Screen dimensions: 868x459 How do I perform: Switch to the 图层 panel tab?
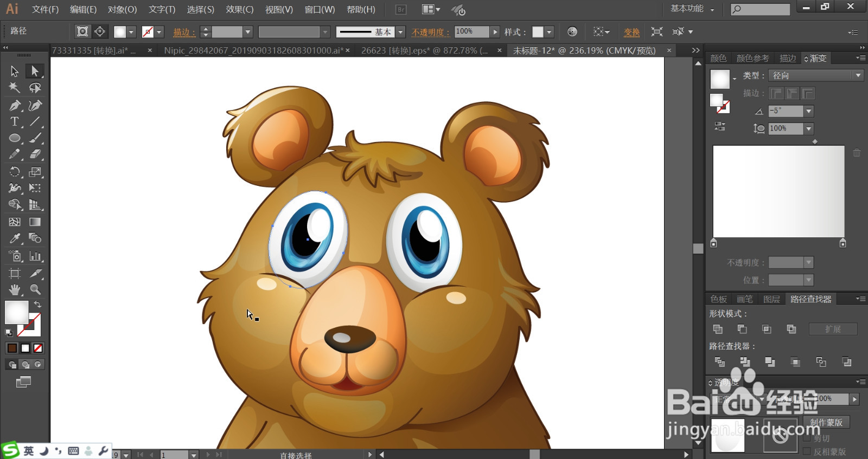771,299
